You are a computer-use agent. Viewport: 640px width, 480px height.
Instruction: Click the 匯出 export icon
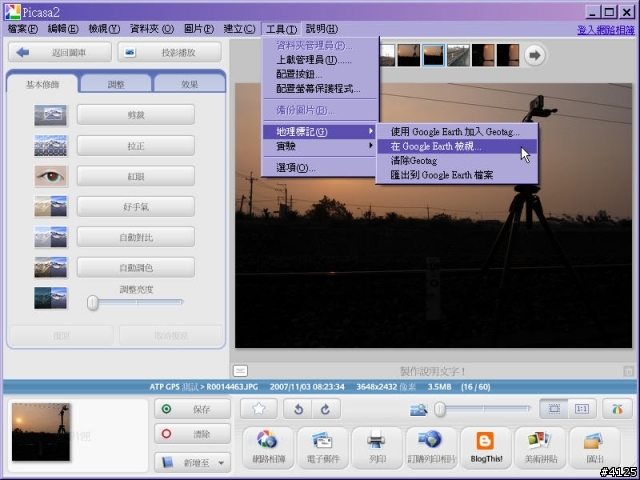(595, 447)
